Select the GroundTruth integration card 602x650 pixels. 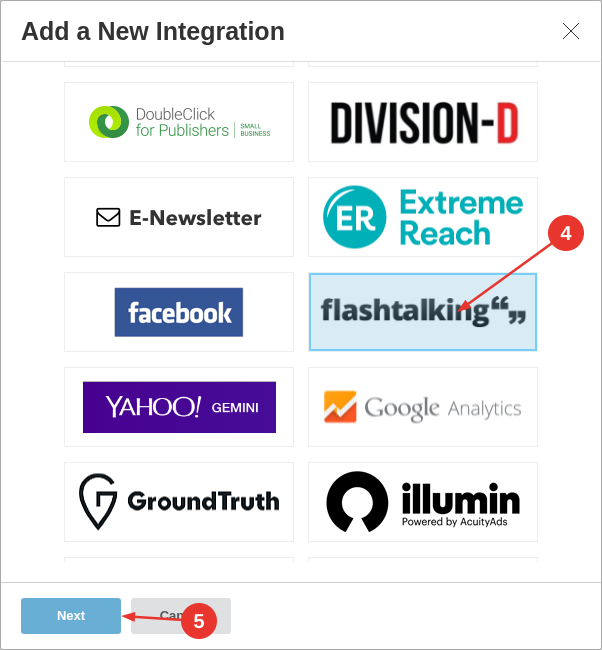click(x=179, y=502)
